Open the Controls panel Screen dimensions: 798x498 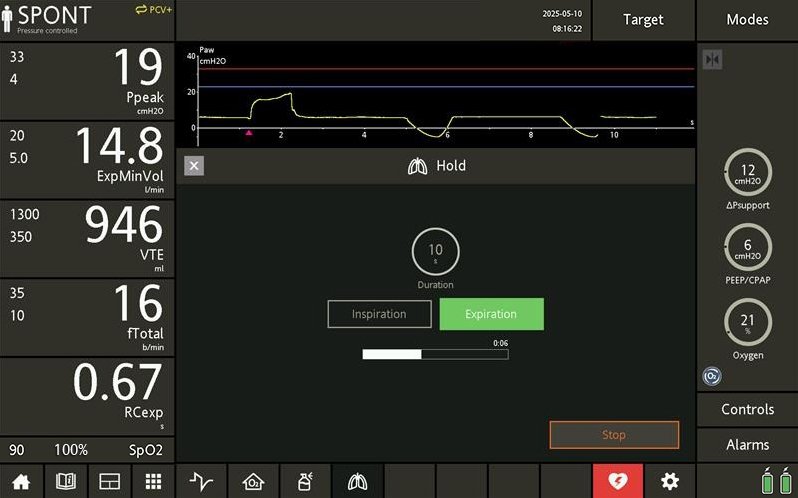pyautogui.click(x=747, y=409)
